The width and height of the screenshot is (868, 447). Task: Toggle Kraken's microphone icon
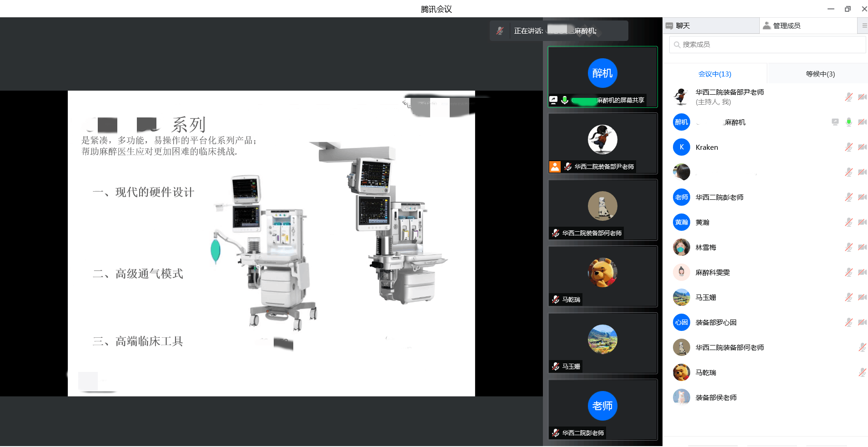coord(848,147)
